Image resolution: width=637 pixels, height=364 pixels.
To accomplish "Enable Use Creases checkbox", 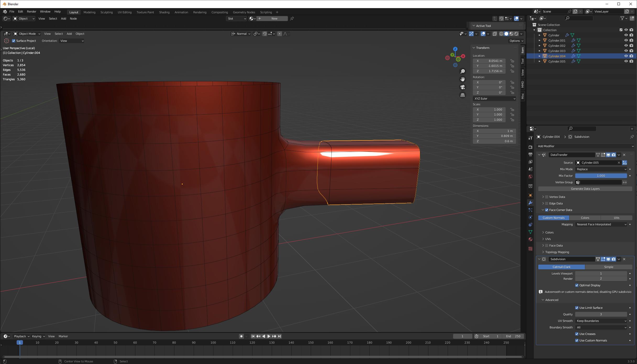I will [x=577, y=334].
